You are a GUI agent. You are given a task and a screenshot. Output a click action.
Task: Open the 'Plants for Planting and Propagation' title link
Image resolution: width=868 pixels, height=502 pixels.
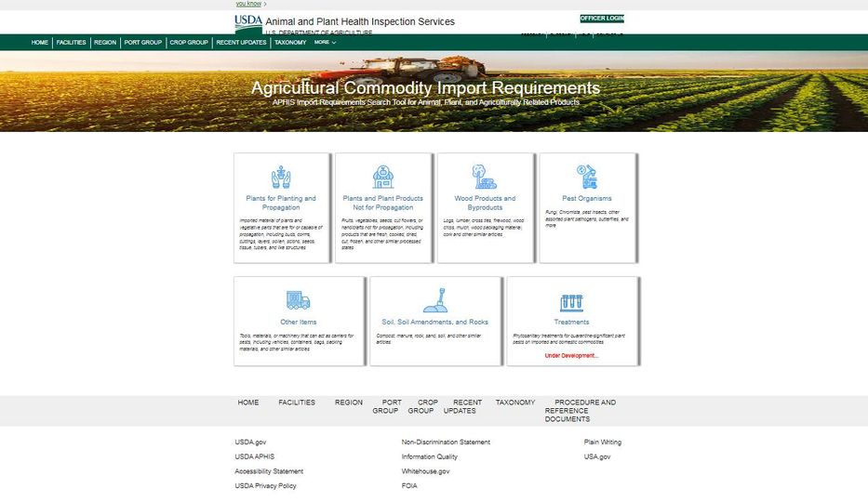click(281, 203)
